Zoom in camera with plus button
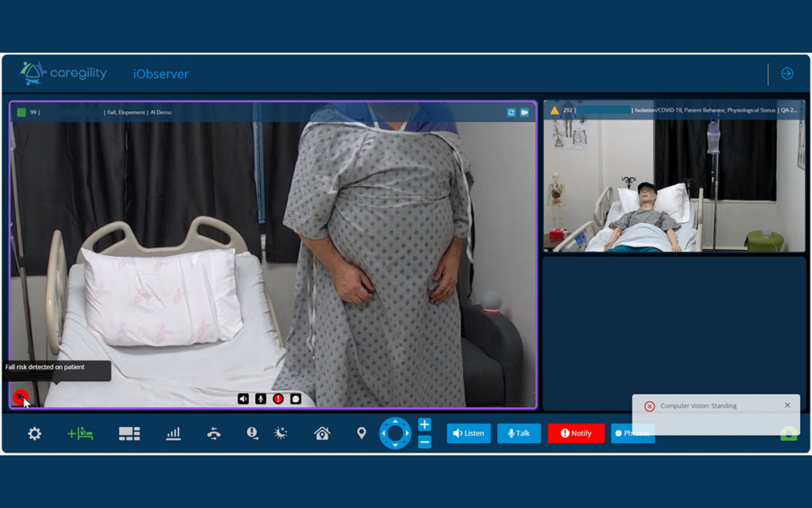Screen dimensions: 812x508 [x=425, y=424]
